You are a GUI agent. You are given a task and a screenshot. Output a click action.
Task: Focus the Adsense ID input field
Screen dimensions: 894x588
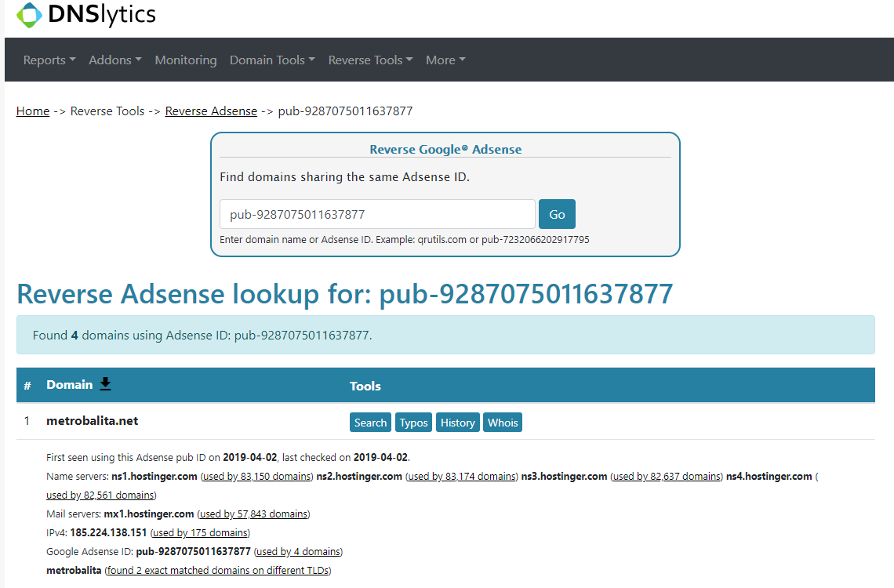tap(377, 214)
